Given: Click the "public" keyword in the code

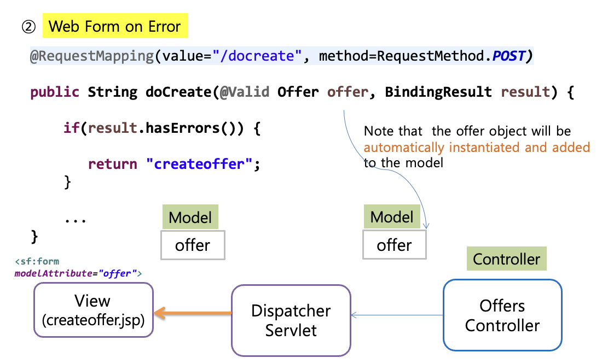Looking at the screenshot, I should coord(55,92).
